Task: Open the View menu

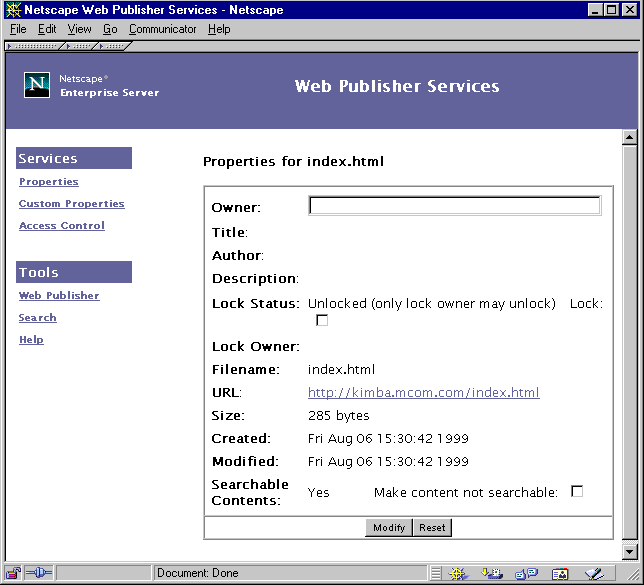Action: (79, 29)
